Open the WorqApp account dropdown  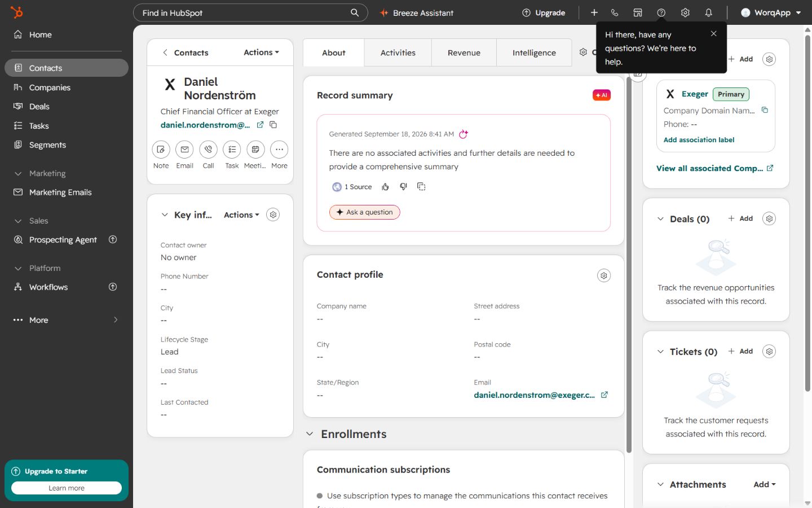771,12
